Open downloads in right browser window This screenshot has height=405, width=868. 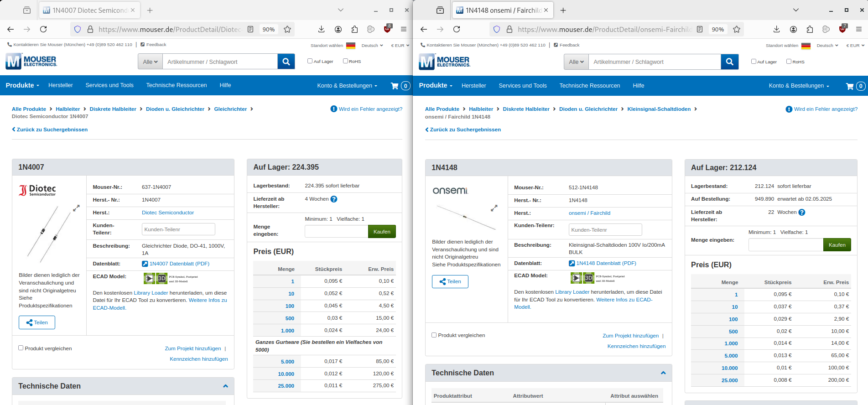tap(776, 29)
